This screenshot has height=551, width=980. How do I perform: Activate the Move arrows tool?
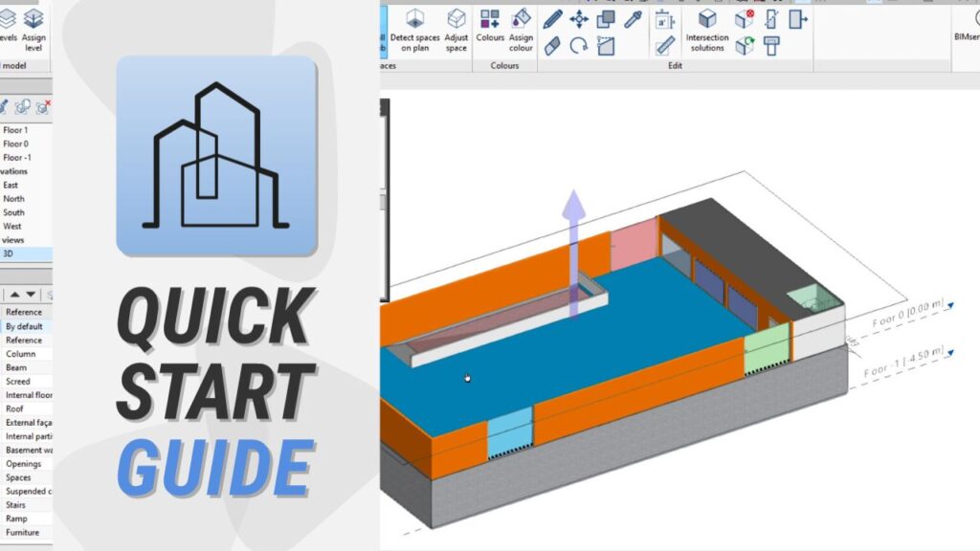click(x=579, y=19)
